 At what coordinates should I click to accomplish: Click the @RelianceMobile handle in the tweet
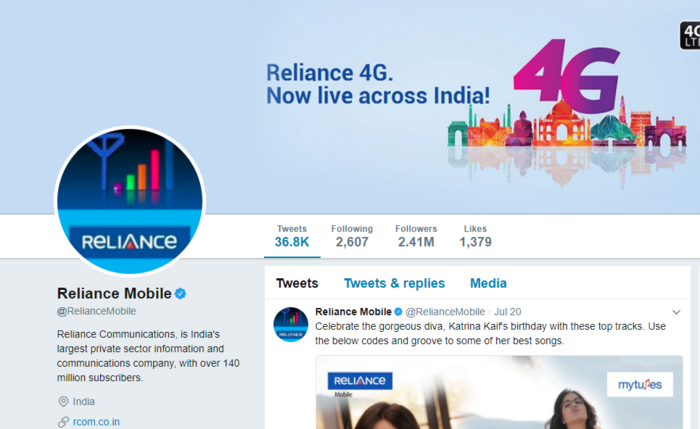pos(445,312)
